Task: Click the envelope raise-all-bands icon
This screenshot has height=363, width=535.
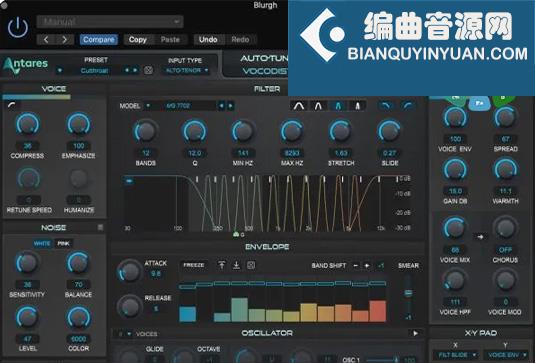Action: click(x=222, y=265)
